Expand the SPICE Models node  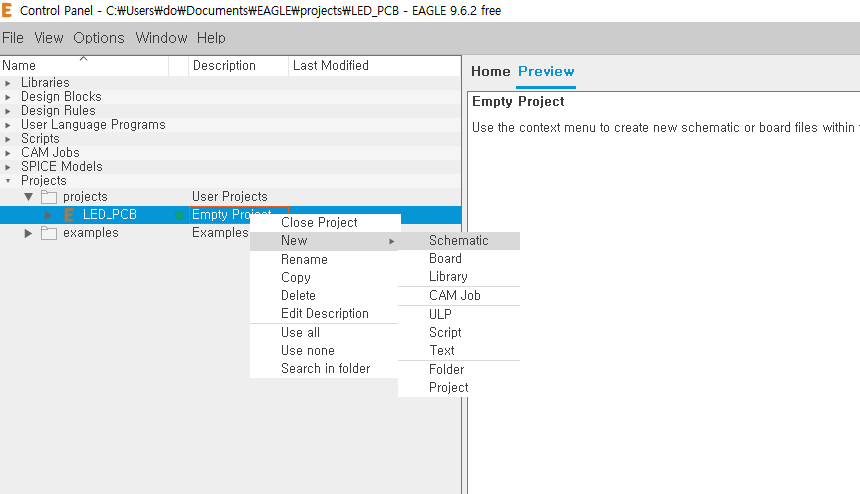(8, 167)
